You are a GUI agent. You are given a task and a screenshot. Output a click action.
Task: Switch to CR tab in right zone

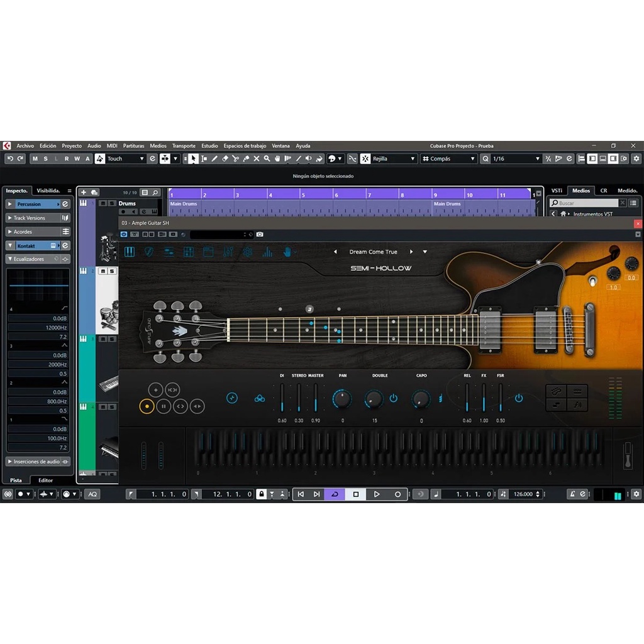603,191
